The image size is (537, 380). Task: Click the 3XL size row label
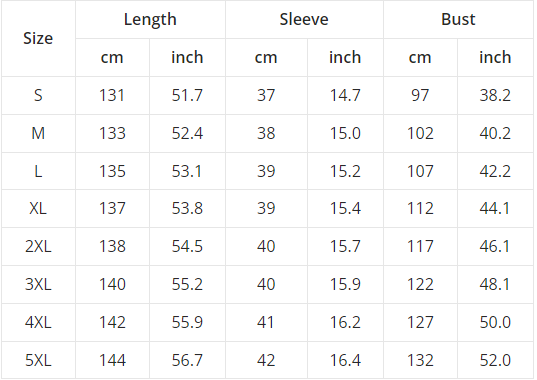click(x=38, y=284)
